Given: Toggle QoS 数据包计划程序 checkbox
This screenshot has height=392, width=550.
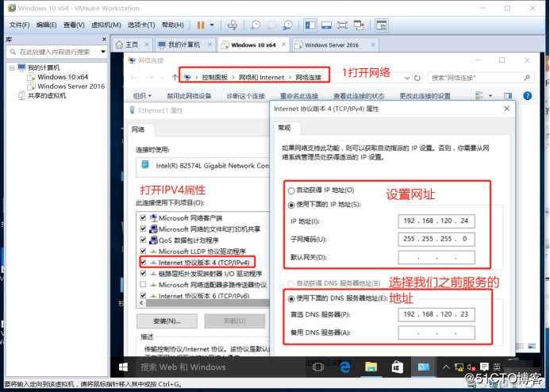Looking at the screenshot, I should (x=143, y=240).
